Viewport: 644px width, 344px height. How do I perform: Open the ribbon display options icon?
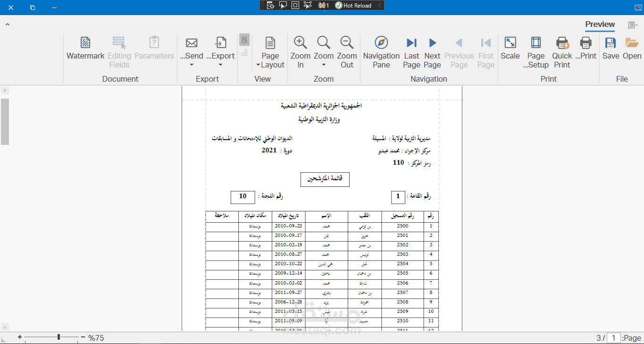(x=633, y=25)
